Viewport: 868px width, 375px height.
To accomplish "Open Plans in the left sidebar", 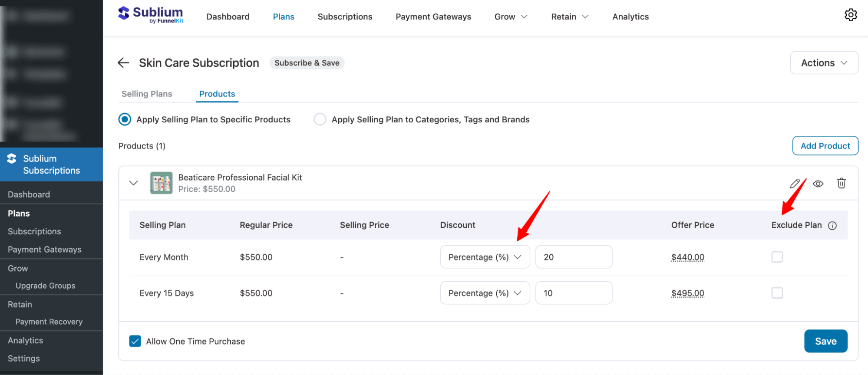I will [x=19, y=214].
